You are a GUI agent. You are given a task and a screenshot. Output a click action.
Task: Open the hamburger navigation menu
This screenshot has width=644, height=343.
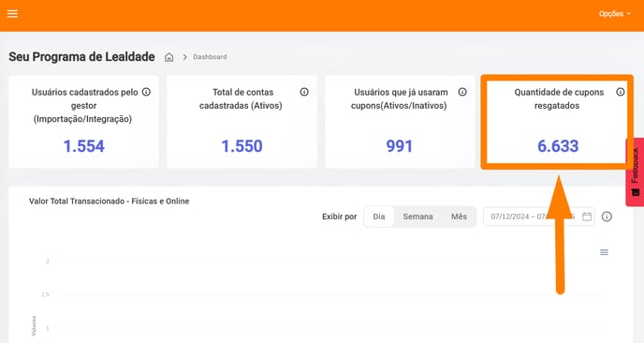pos(13,13)
